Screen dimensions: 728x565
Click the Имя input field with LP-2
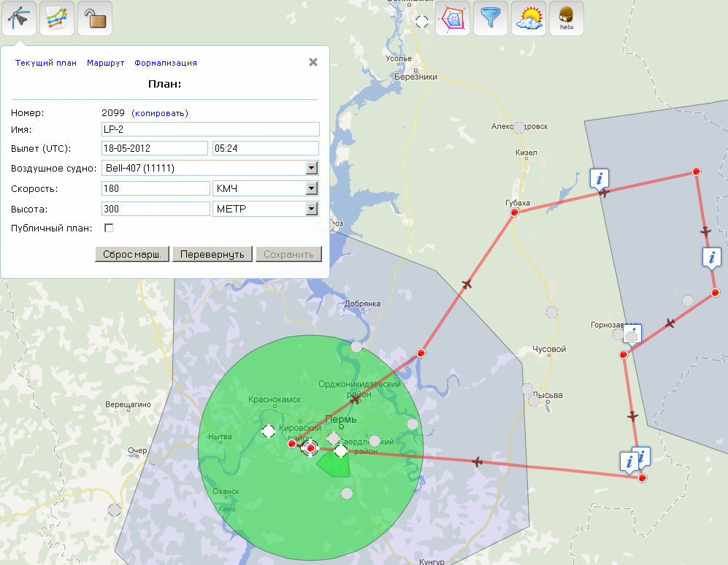(210, 129)
